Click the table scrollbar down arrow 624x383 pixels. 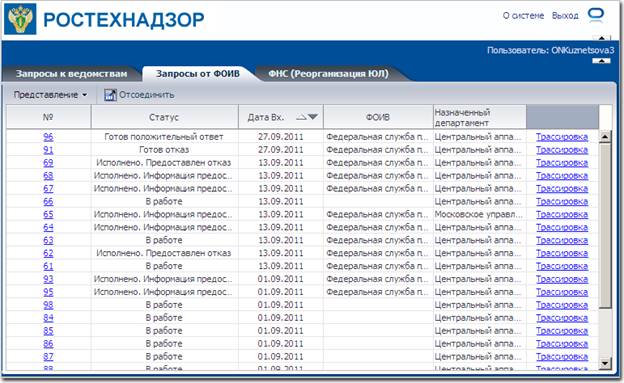pos(605,363)
